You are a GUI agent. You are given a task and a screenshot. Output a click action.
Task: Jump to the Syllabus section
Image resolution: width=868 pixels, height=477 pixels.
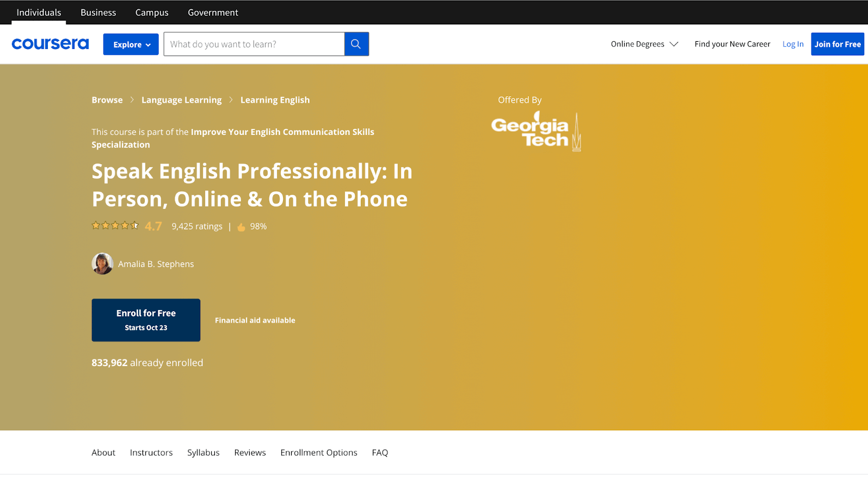click(203, 453)
